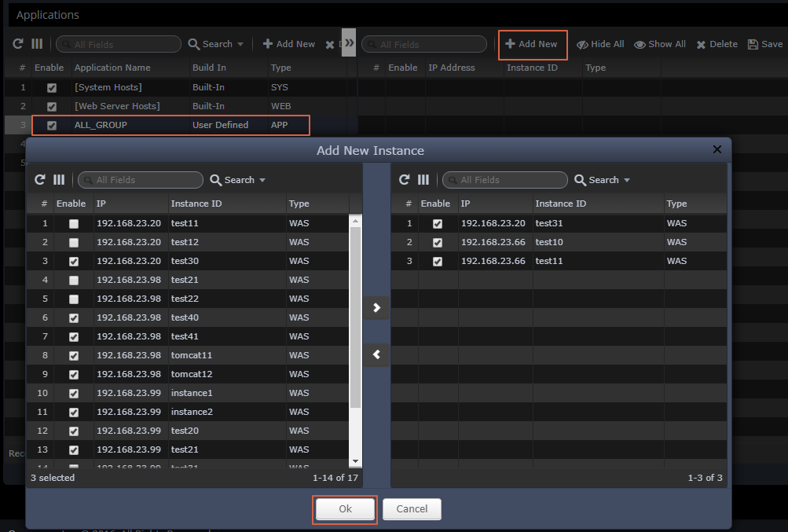Refresh the right instance list in dialog
Screen dimensions: 788x532
coord(404,180)
